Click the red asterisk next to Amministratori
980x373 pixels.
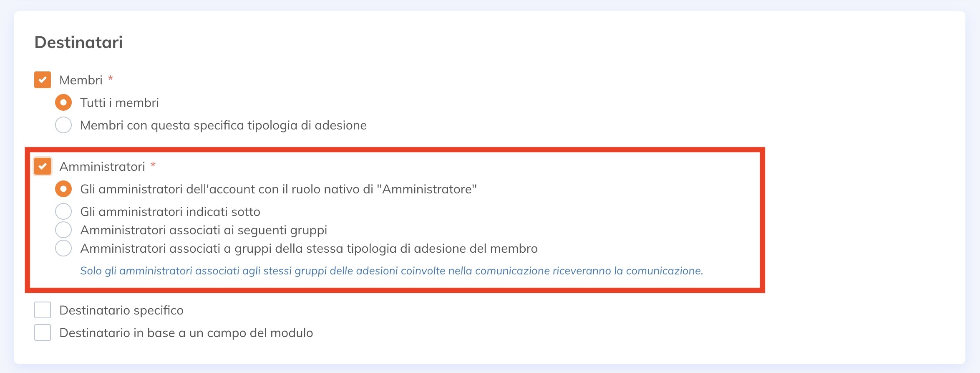coord(153,165)
